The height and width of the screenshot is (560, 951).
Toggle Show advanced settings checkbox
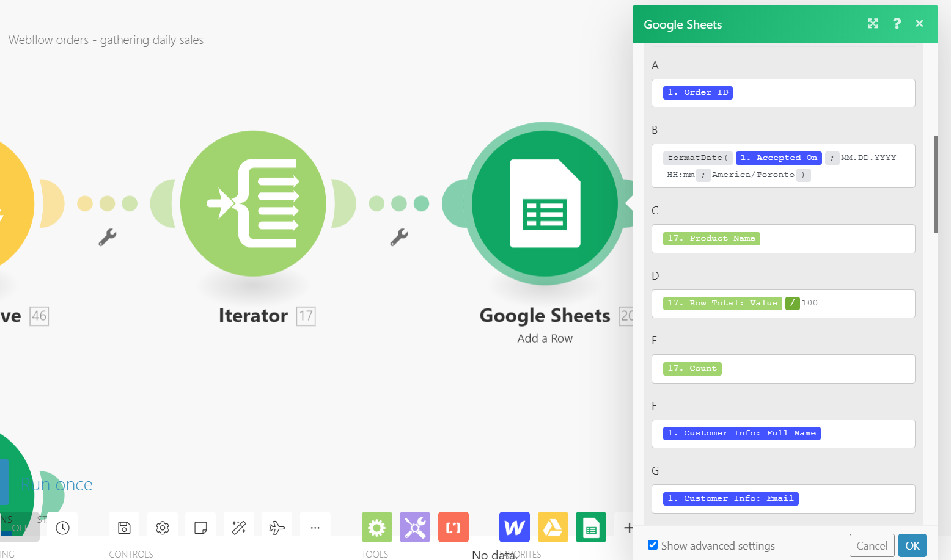[x=653, y=545]
